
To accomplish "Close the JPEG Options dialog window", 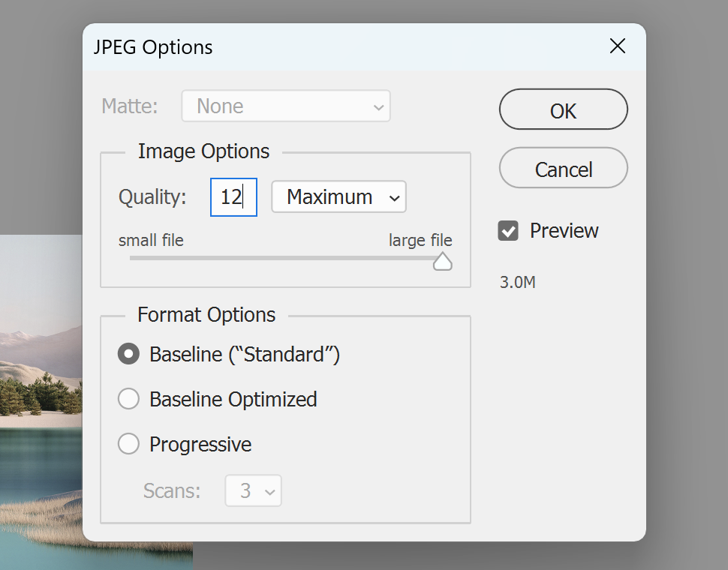I will coord(618,46).
